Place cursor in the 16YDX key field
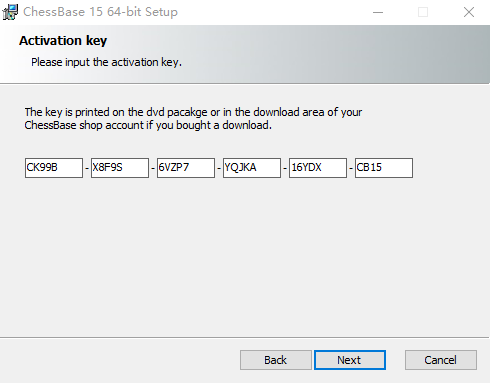Screen dimensions: 490x383 pos(318,168)
